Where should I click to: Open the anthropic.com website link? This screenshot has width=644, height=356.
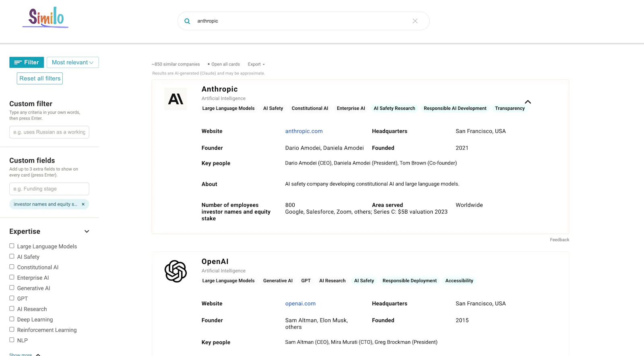pyautogui.click(x=304, y=131)
